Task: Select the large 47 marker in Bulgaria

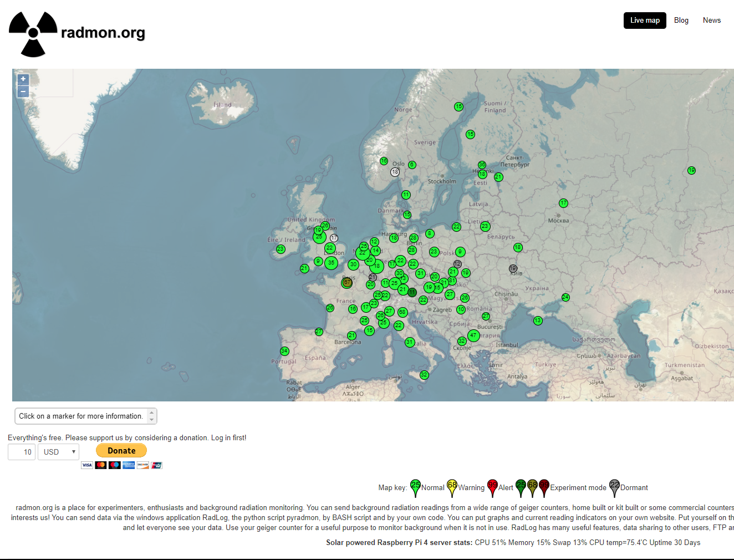Action: 473,335
